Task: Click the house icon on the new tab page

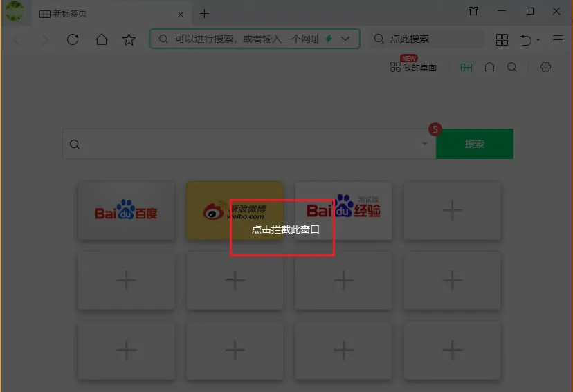Action: point(490,67)
